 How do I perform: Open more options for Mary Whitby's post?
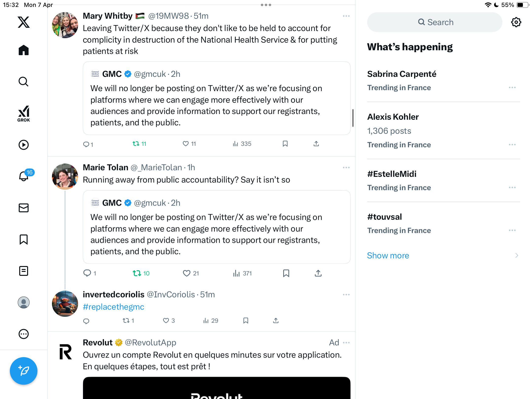[x=346, y=16]
